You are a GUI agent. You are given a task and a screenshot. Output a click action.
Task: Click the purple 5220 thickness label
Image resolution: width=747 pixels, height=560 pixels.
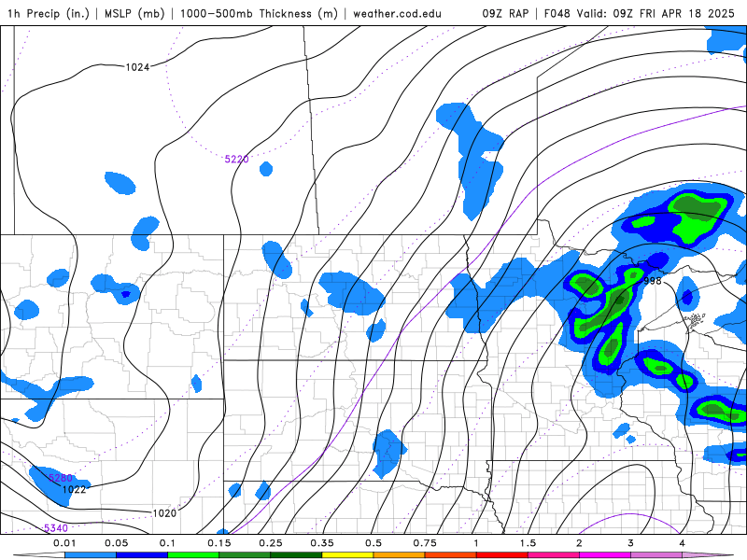click(237, 159)
